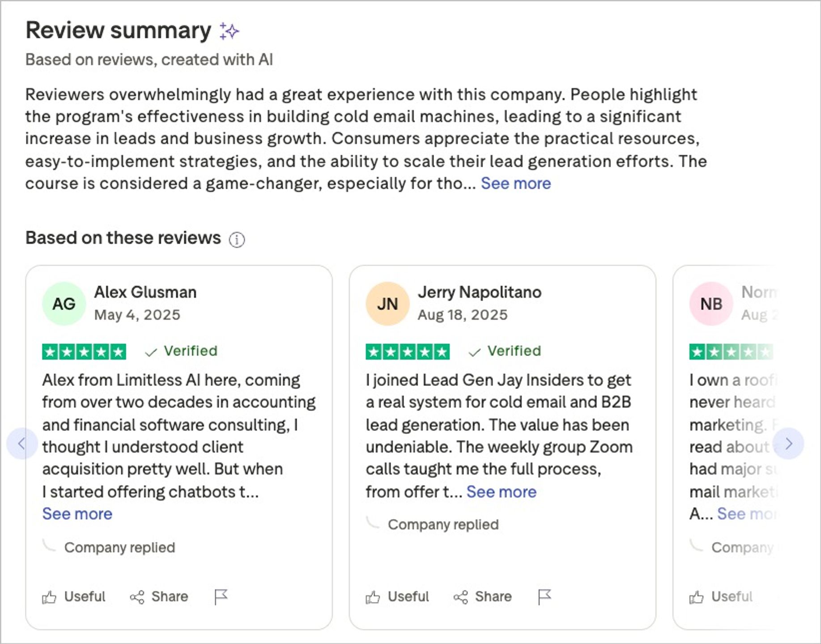The image size is (821, 644).
Task: Advance reviews carousel with the right arrow
Action: (x=788, y=443)
